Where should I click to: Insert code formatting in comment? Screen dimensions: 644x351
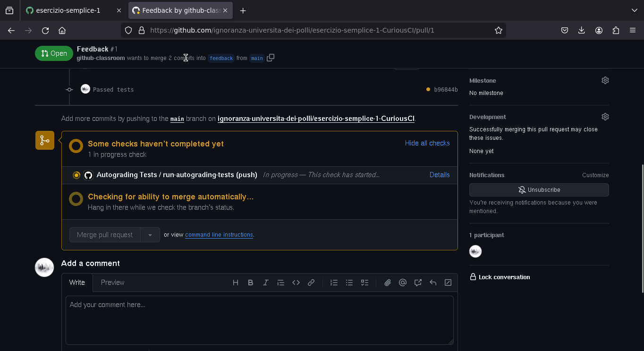click(x=296, y=283)
